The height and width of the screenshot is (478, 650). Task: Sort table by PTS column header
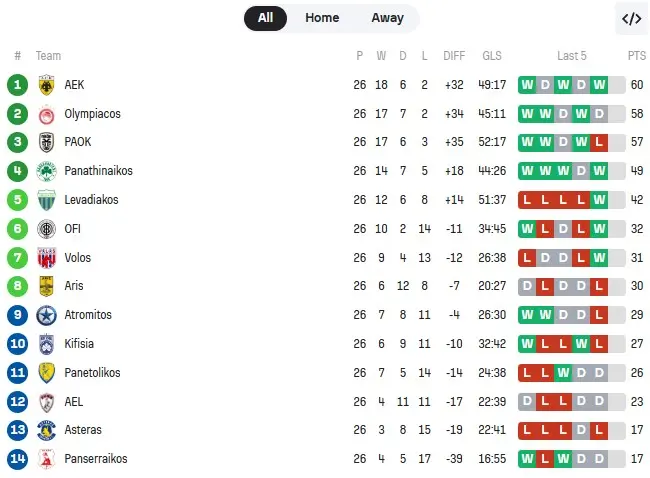click(637, 56)
